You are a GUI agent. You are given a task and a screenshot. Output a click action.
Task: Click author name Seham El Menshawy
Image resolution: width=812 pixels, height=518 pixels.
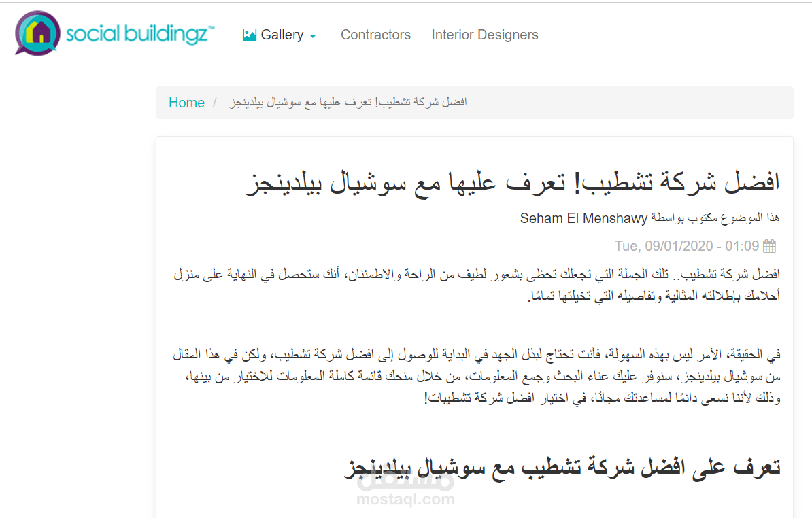(x=583, y=218)
